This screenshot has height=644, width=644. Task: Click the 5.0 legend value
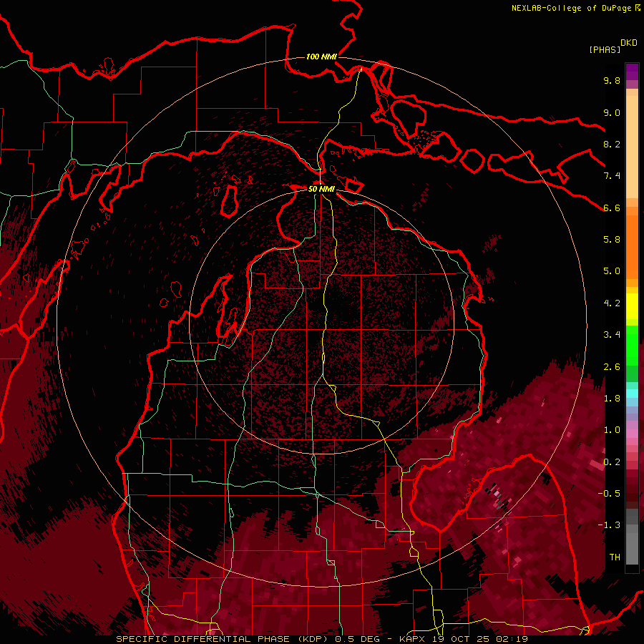(x=612, y=271)
